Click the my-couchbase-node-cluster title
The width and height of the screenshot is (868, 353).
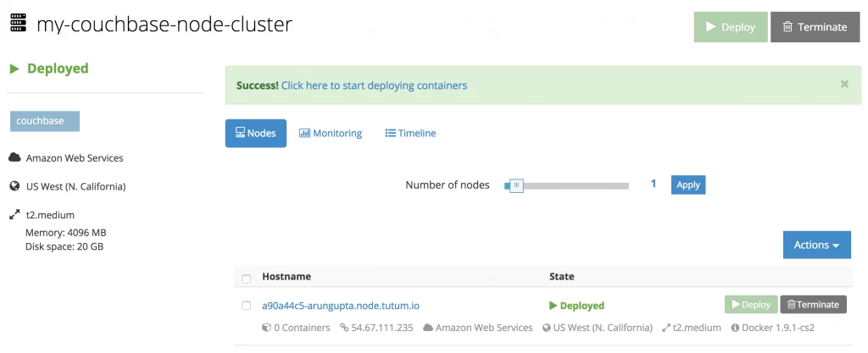point(164,25)
